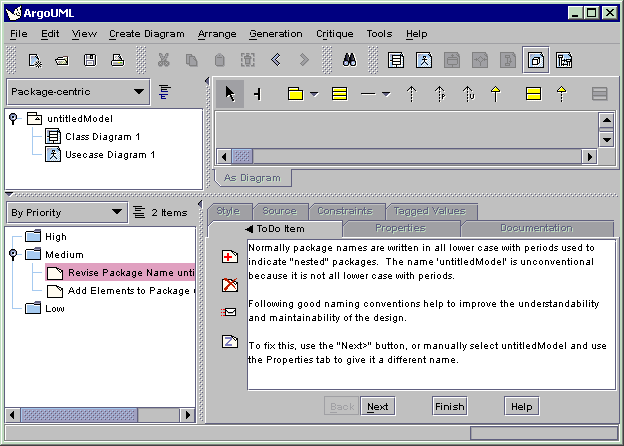Switch to the Properties tab
This screenshot has height=446, width=624.
click(x=400, y=228)
